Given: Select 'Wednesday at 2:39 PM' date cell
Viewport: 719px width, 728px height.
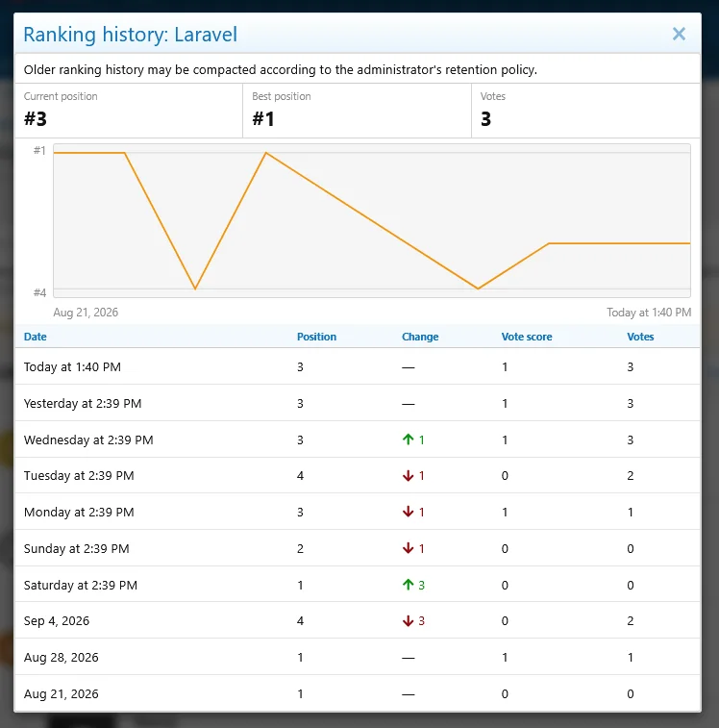Looking at the screenshot, I should 88,439.
